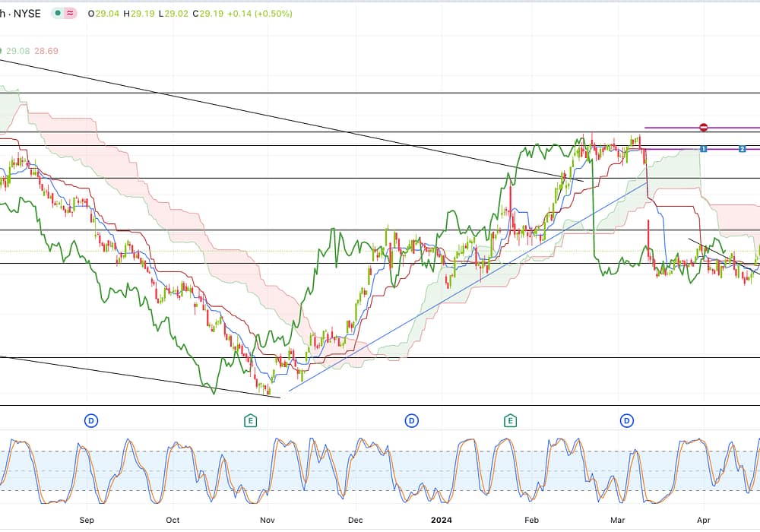This screenshot has height=532, width=760.
Task: Click the 2024 label on time axis
Action: pyautogui.click(x=442, y=521)
